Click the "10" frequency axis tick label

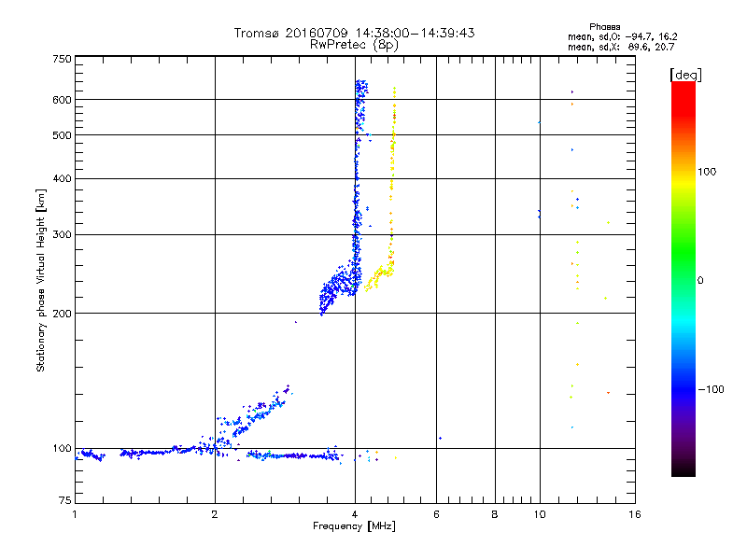point(540,514)
